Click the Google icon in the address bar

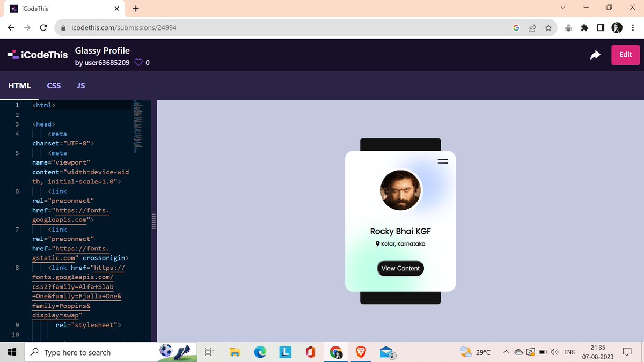[x=516, y=27]
